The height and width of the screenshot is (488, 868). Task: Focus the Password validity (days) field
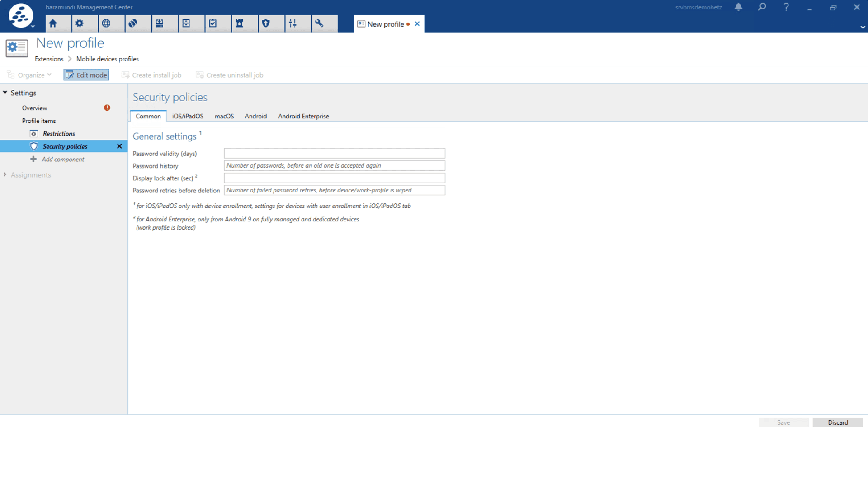[335, 154]
